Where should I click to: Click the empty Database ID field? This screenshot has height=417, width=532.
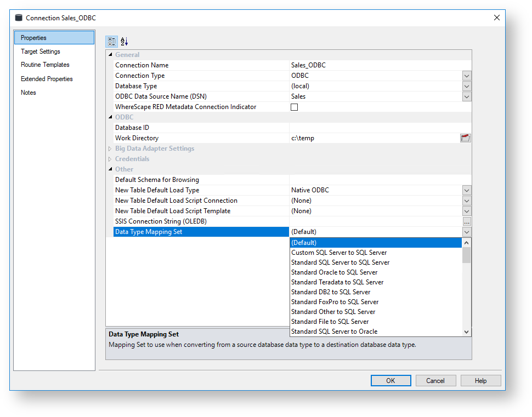pos(380,128)
